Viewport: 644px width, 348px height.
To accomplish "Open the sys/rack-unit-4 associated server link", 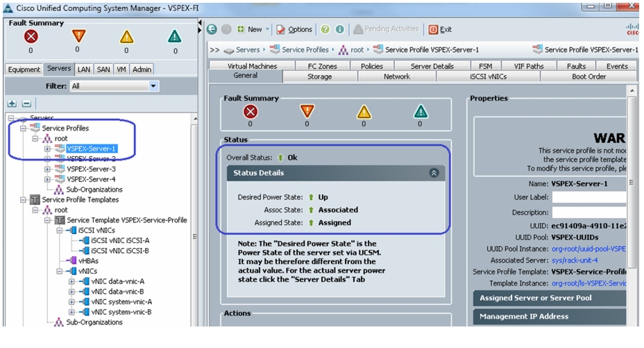I will pyautogui.click(x=575, y=260).
